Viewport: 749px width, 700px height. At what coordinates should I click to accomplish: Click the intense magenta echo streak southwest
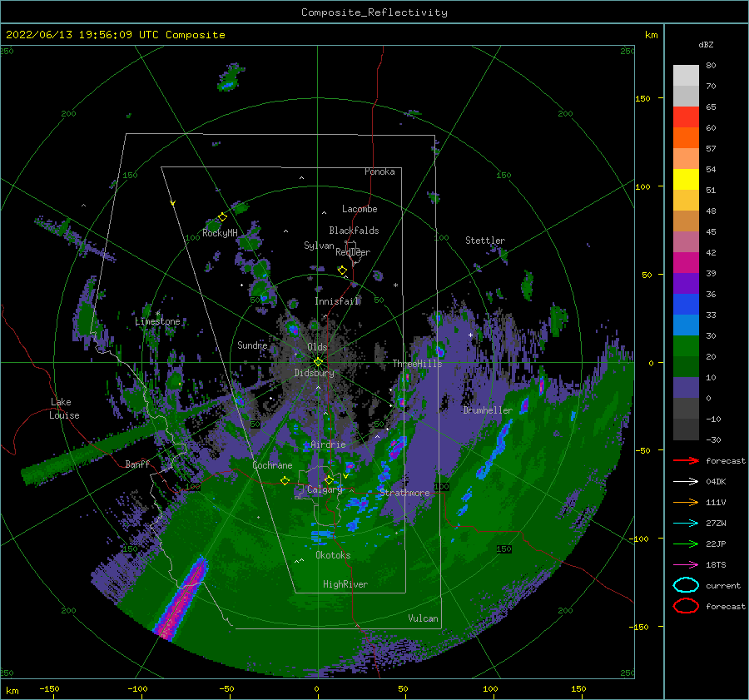coord(182,597)
